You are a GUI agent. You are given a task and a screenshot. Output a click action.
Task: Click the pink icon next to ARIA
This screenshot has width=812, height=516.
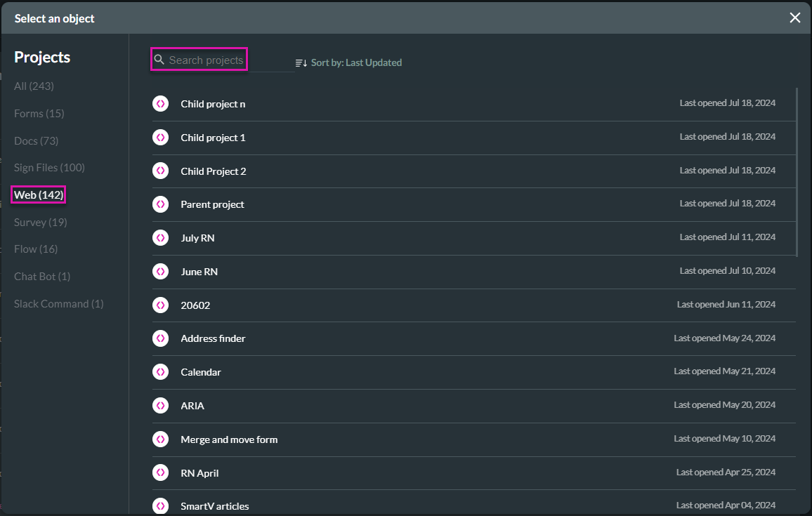click(x=160, y=405)
